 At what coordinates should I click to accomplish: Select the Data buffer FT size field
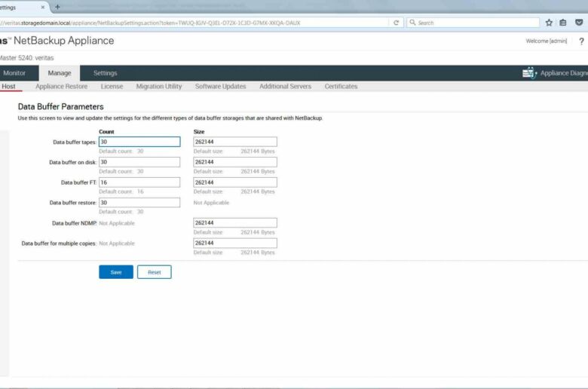click(x=235, y=182)
